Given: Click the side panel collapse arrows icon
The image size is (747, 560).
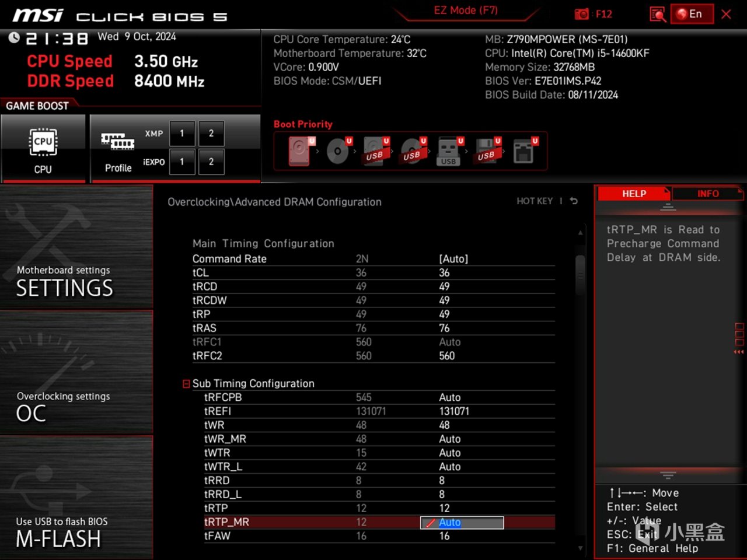Looking at the screenshot, I should pos(739,352).
